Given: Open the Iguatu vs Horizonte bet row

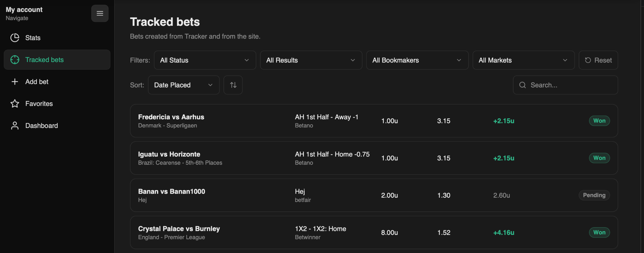Looking at the screenshot, I should (169, 154).
